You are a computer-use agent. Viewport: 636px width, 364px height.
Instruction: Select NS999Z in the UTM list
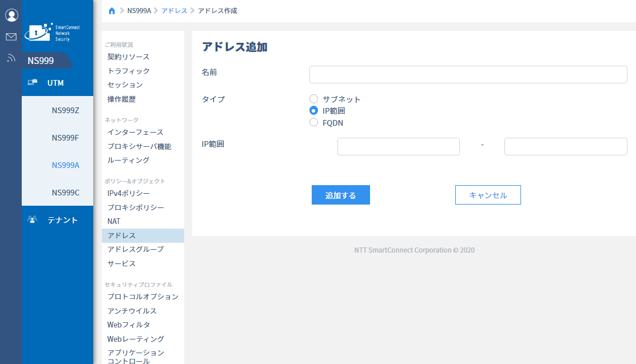[65, 110]
